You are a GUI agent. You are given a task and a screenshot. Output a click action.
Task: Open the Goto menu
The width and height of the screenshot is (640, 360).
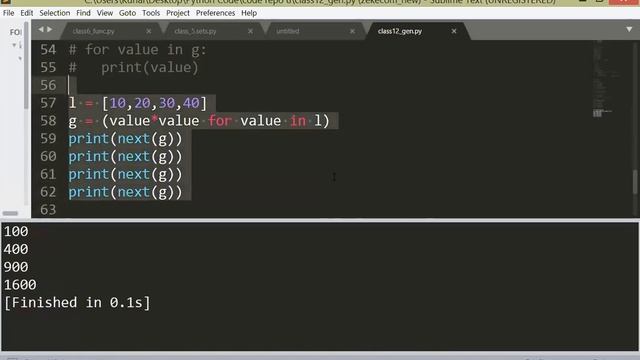127,13
